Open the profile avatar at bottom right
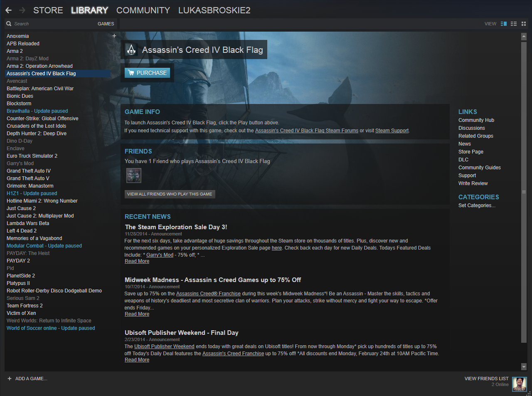 pos(520,384)
